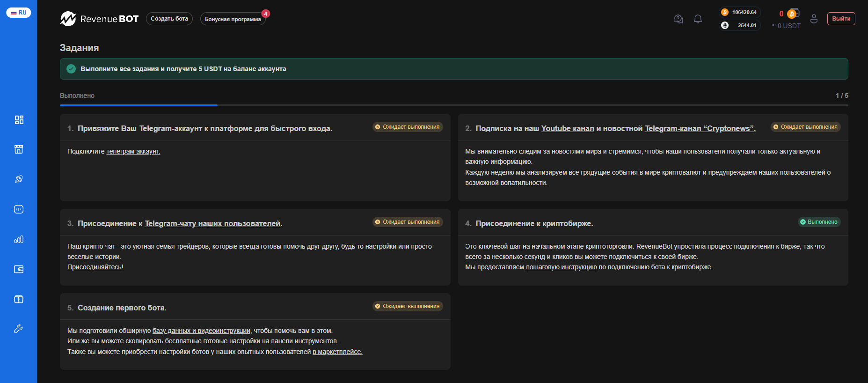Follow the телеграм аккаунт link

[133, 151]
